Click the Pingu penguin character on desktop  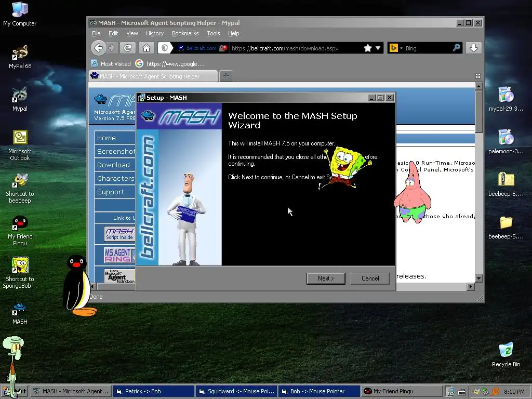point(79,285)
